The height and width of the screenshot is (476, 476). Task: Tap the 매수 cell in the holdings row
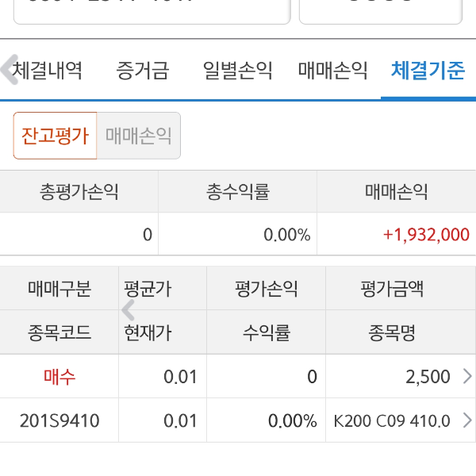[x=59, y=377]
